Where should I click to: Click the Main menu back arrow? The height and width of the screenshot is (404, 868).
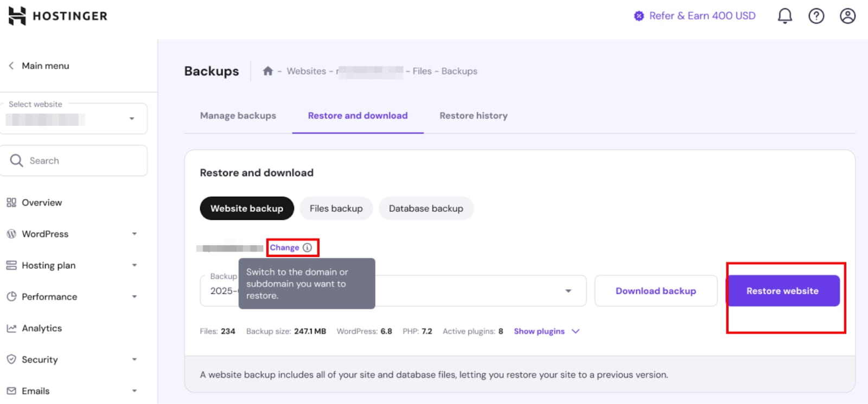tap(11, 66)
